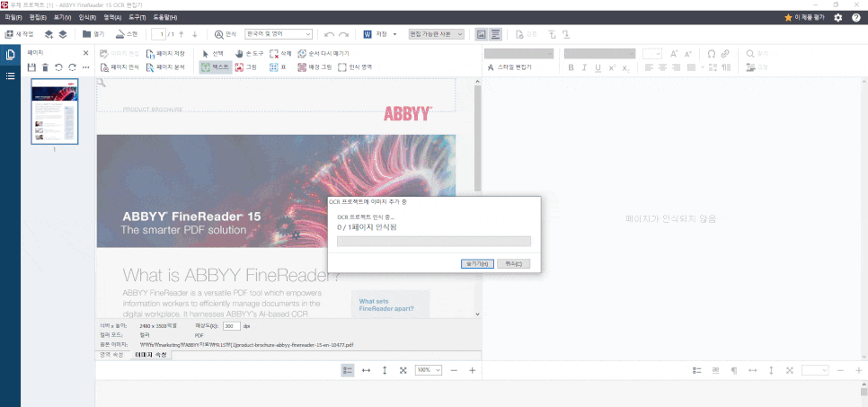Expand the save format arrow next to 저장
Viewport: 868px width, 407px height.
click(394, 34)
